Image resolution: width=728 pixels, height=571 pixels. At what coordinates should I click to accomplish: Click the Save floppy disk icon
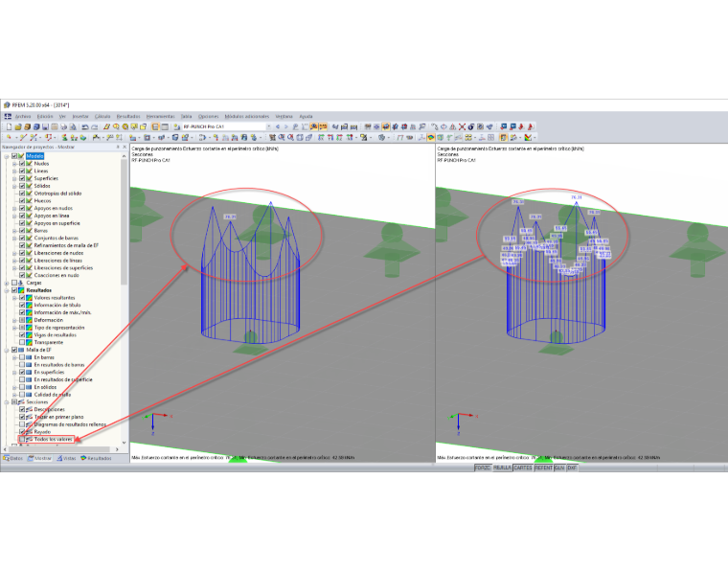click(x=45, y=126)
